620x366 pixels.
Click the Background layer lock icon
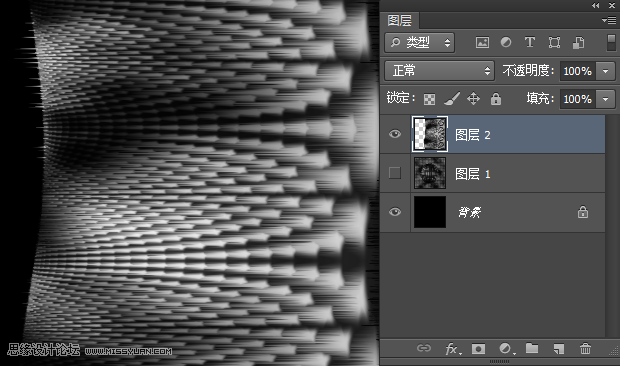(x=583, y=212)
